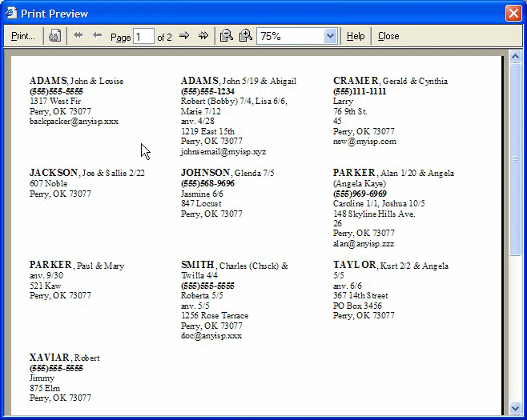Viewport: 527px width, 420px height.
Task: Jump to the last page arrow
Action: coord(203,36)
